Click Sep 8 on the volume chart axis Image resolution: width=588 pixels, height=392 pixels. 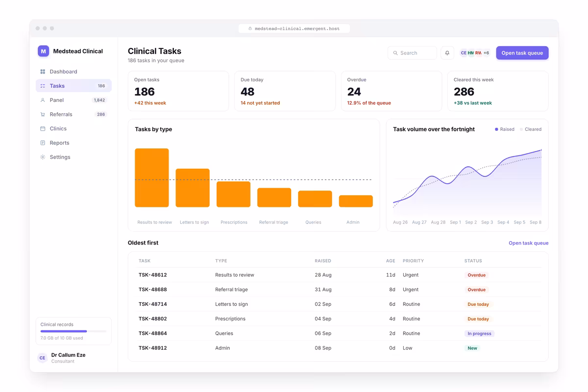[x=536, y=222]
